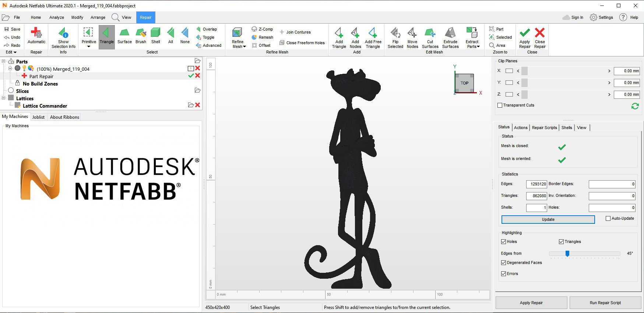This screenshot has width=644, height=313.
Task: Enable Auto-Update checkbox
Action: click(608, 219)
